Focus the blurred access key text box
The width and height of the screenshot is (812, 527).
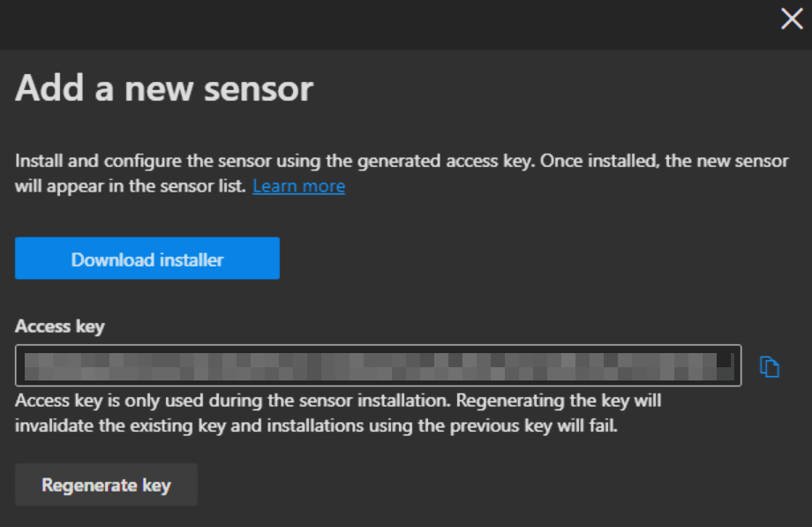point(378,365)
